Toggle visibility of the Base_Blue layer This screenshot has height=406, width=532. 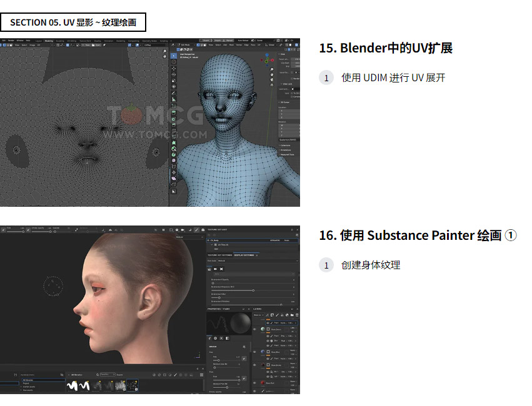pos(254,352)
